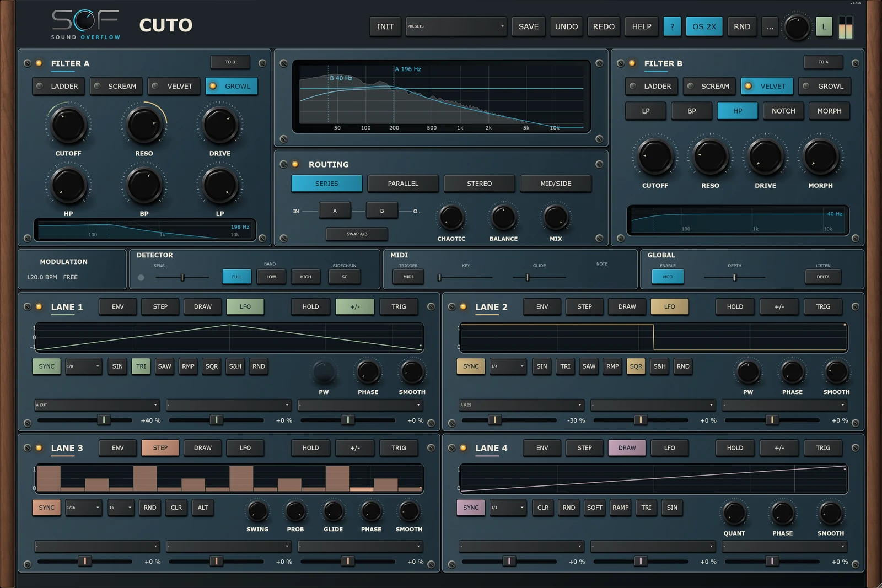Click the Filter A LP knob
This screenshot has height=588, width=882.
pos(220,185)
